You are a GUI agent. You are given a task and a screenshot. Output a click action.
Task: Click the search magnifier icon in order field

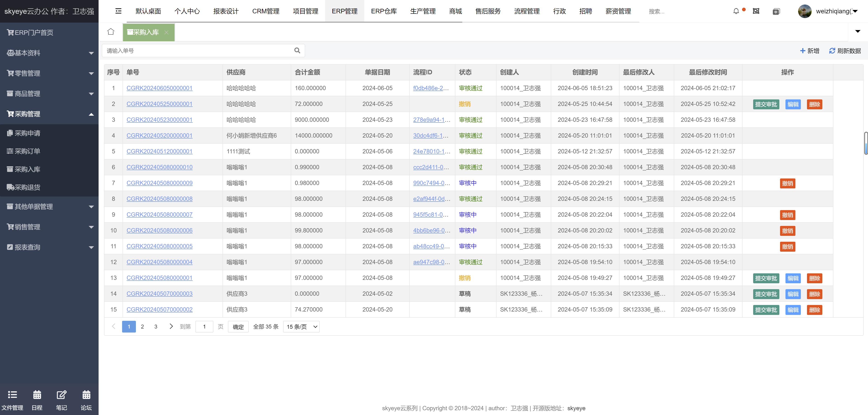(297, 50)
